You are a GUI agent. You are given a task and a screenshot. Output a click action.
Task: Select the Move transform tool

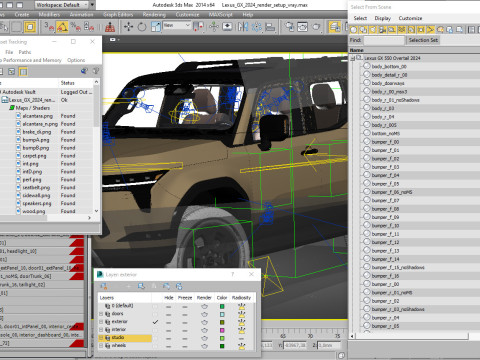[128, 27]
